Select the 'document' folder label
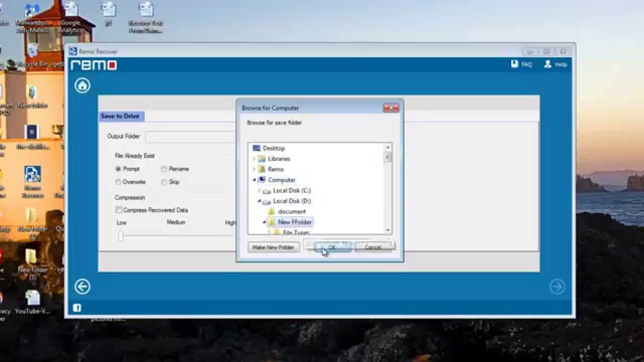Screen dimensions: 644x362 click(x=292, y=212)
